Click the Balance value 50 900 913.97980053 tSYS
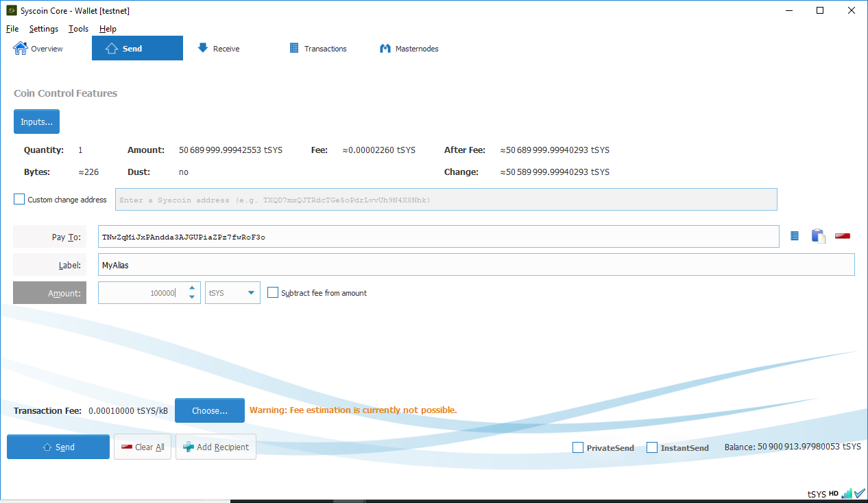 (x=809, y=447)
